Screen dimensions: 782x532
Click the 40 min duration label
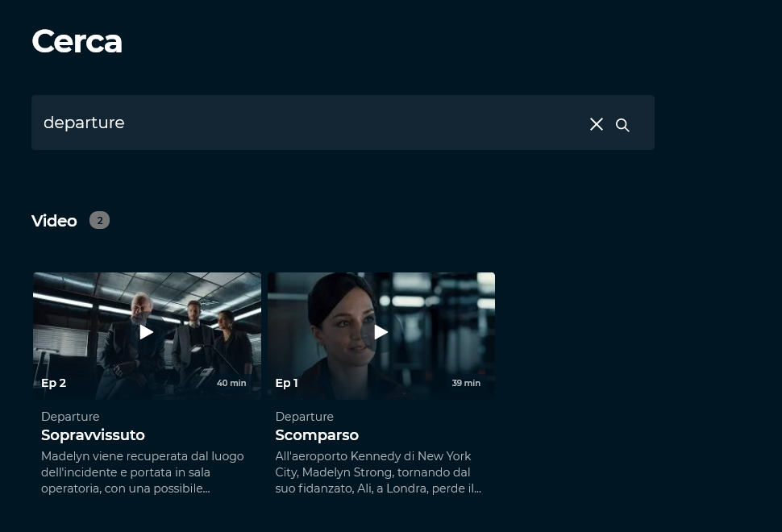(231, 383)
